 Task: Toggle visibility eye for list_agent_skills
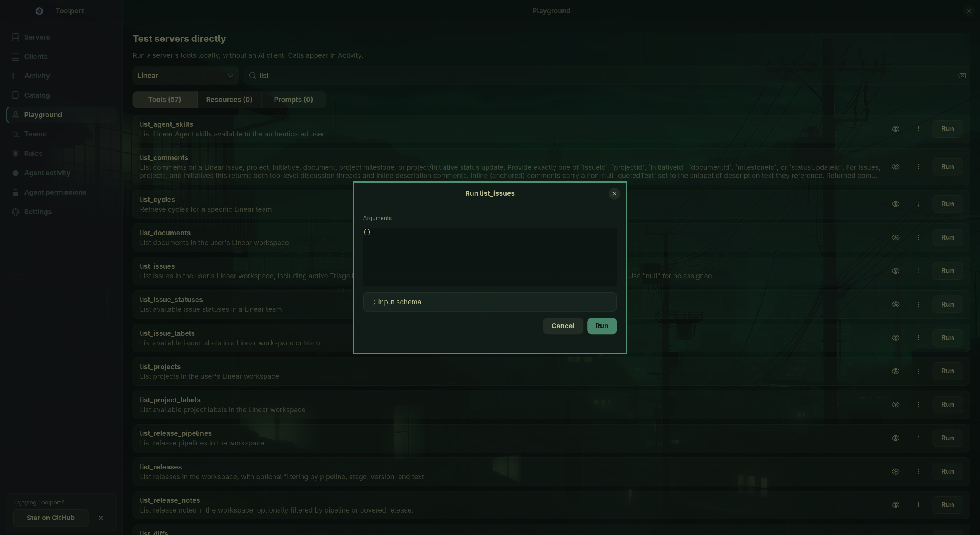(x=896, y=129)
